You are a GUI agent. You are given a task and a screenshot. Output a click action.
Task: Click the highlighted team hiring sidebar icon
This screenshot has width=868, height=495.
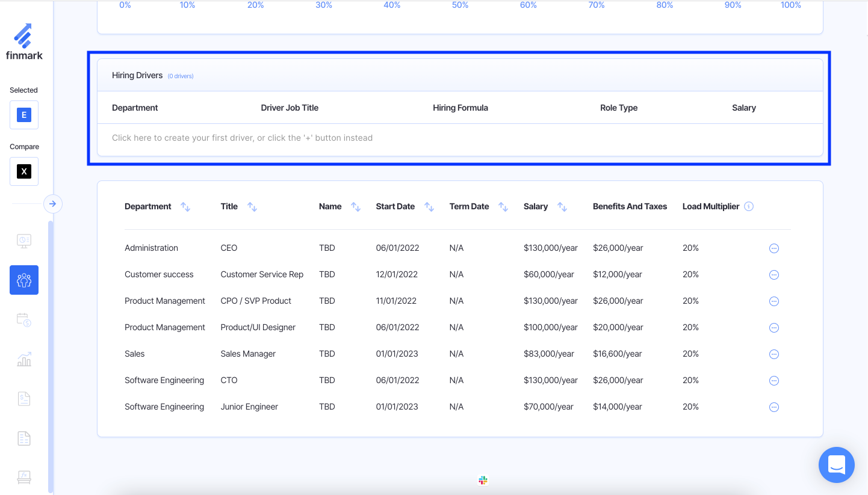tap(24, 280)
